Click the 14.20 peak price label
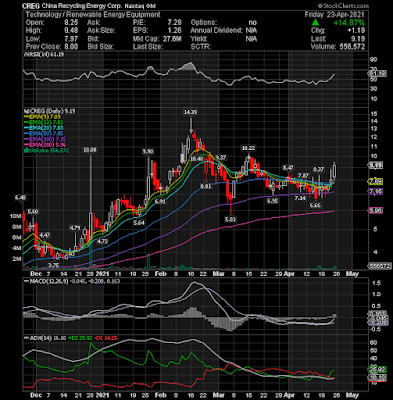Screen dimensions: 393x400 [191, 112]
